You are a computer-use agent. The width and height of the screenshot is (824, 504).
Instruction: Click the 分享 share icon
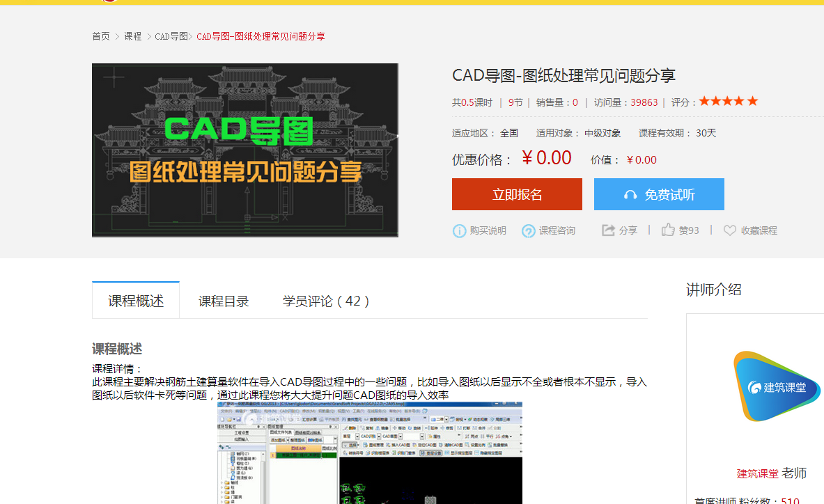pyautogui.click(x=607, y=230)
